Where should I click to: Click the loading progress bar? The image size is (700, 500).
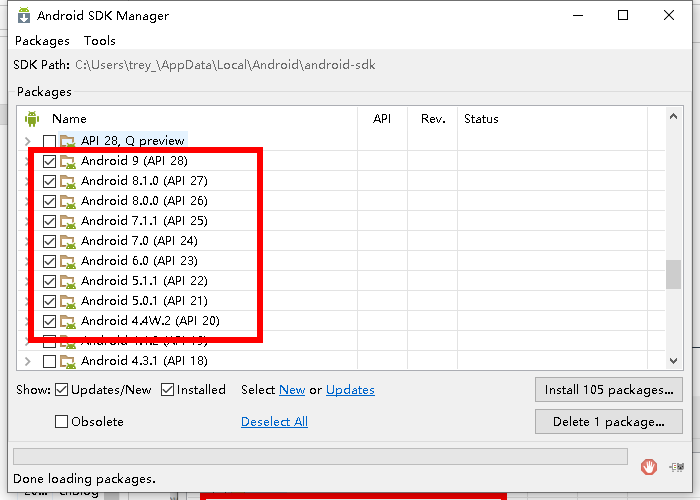tap(320, 456)
